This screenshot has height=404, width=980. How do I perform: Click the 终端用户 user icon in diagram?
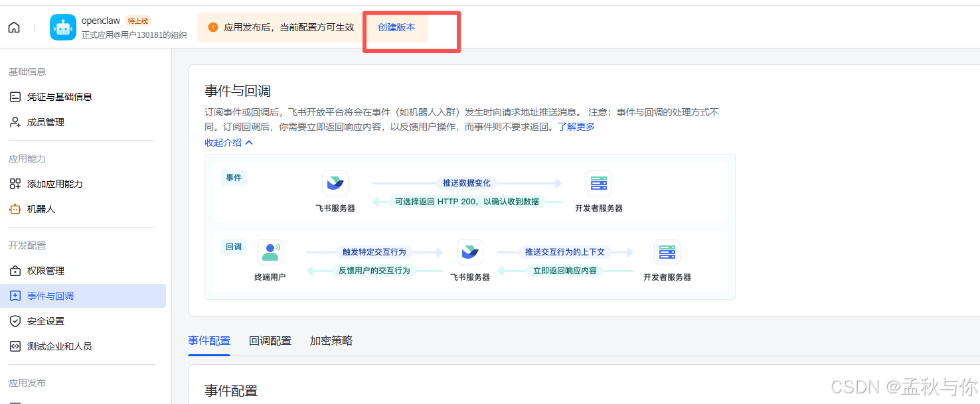coord(271,251)
